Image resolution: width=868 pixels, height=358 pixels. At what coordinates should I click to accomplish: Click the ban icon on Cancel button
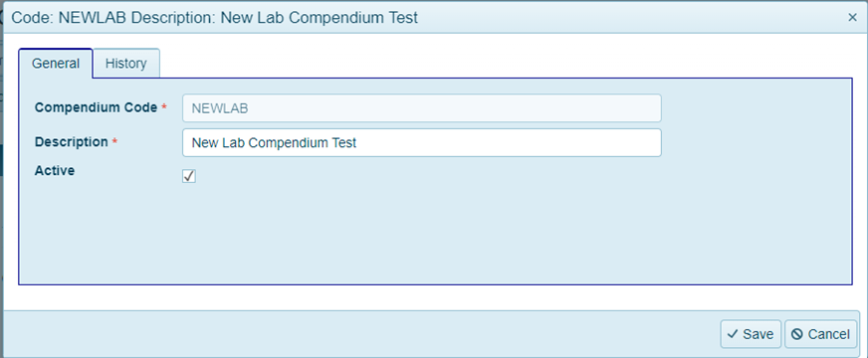click(x=797, y=334)
